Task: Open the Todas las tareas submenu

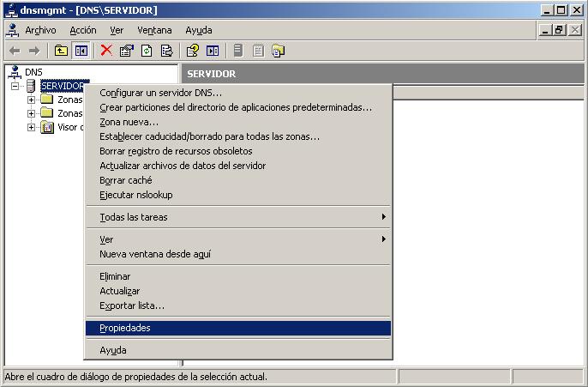Action: (x=133, y=217)
